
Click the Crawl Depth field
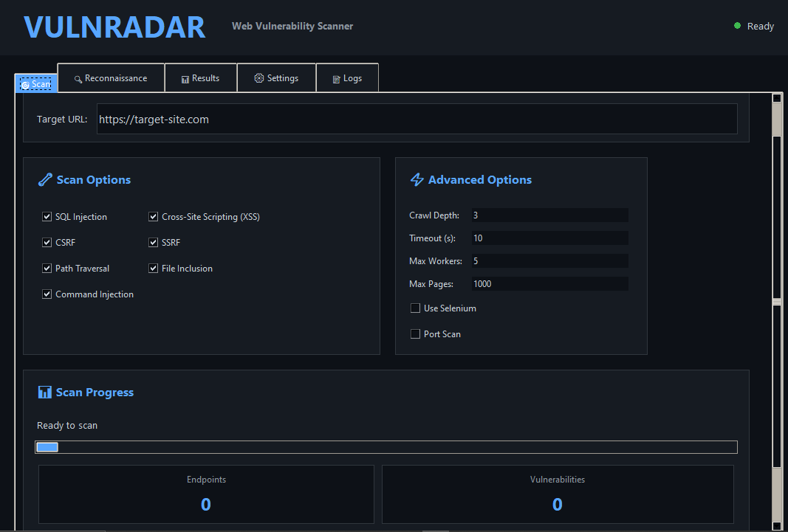[x=549, y=215]
